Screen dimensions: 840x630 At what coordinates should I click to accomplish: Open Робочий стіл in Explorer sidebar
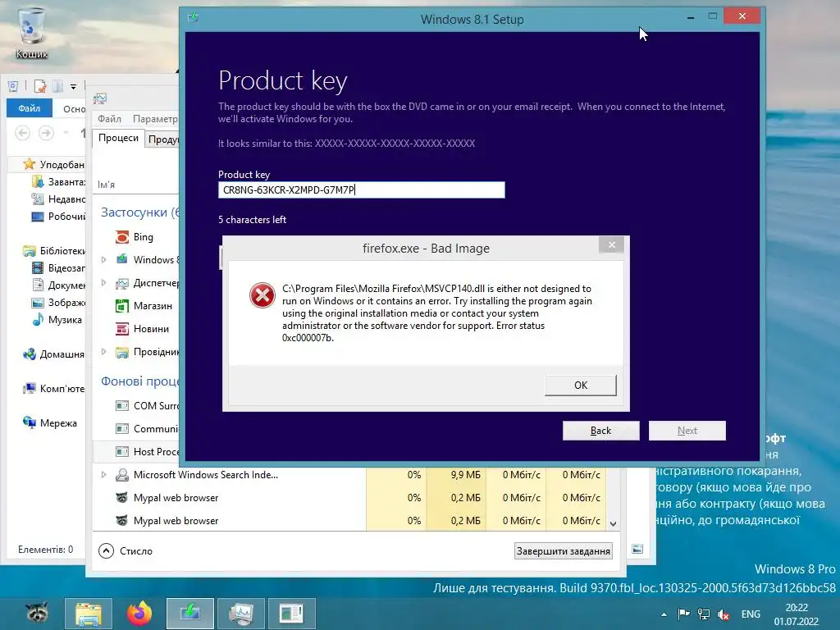(x=58, y=216)
